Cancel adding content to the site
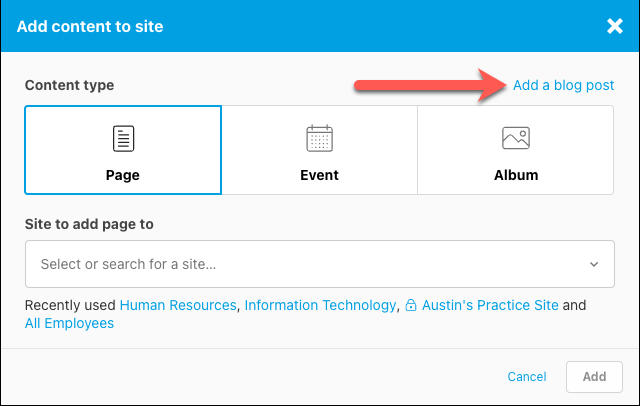640x406 pixels. (527, 377)
